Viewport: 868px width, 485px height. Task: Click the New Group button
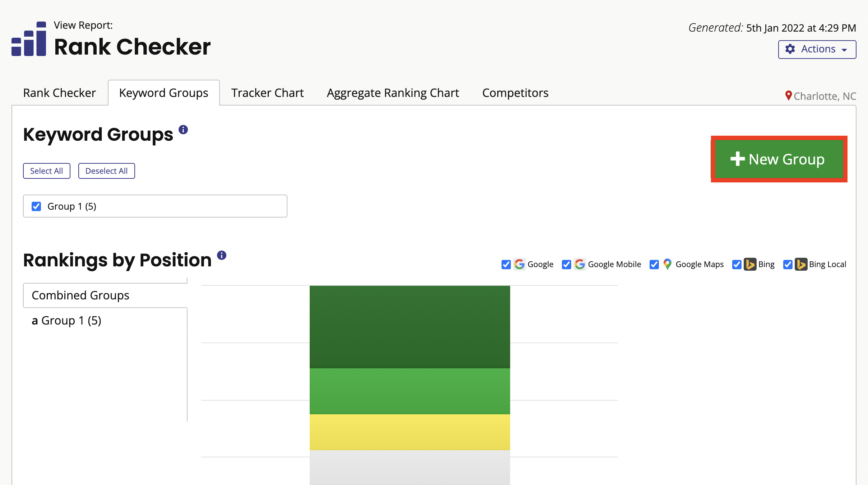779,159
